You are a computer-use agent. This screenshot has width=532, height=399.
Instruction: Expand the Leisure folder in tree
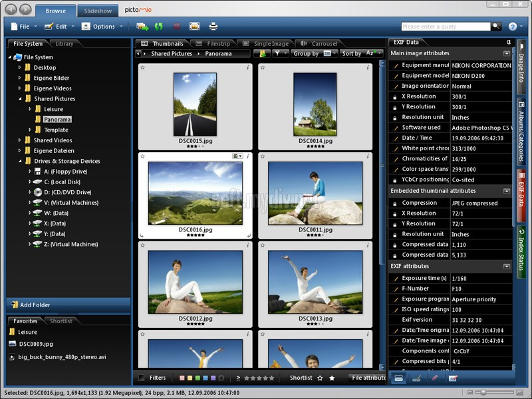[29, 109]
